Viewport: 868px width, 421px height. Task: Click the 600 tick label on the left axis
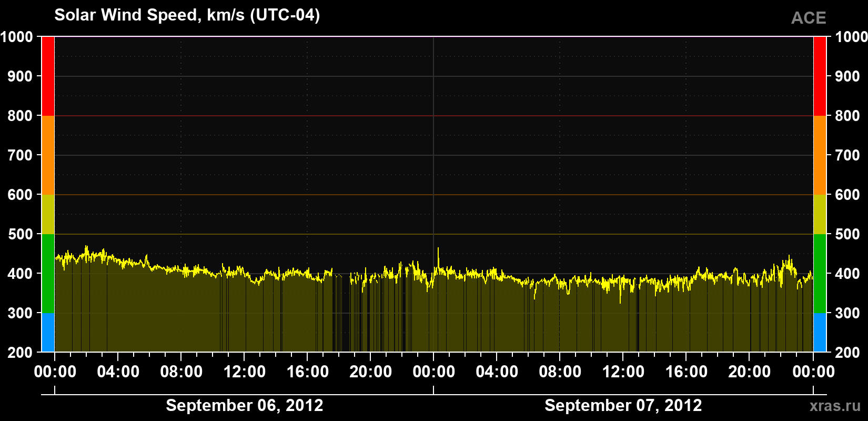21,195
